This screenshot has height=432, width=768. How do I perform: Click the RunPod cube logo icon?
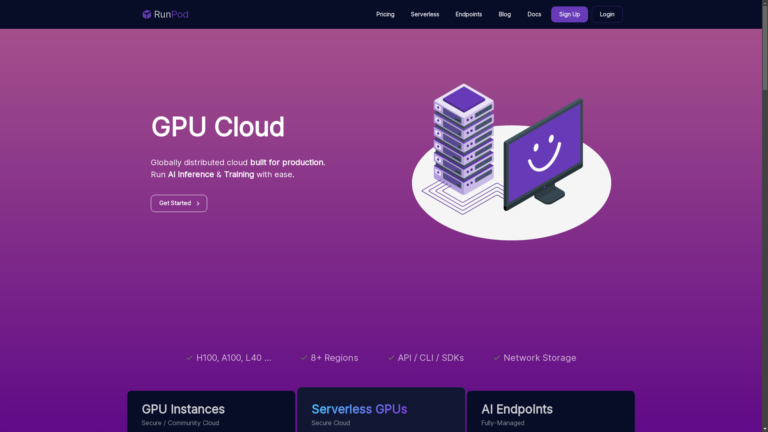tap(147, 14)
